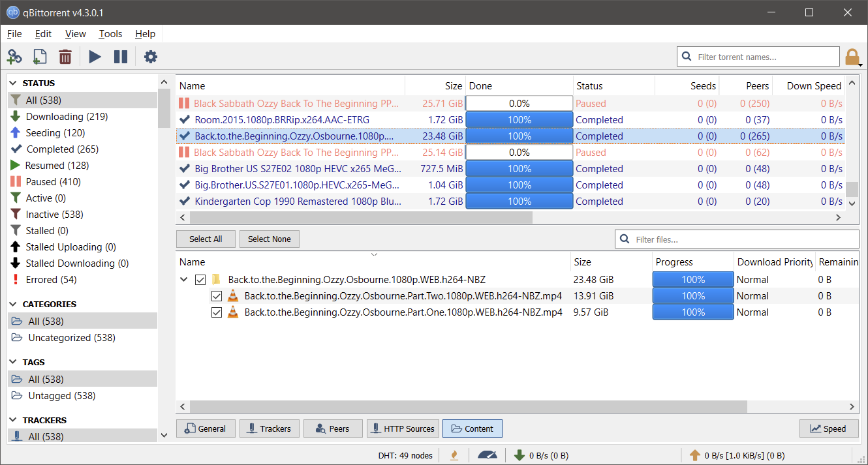
Task: Select the Kindergarten Cop 1990 Remastered torrent
Action: pyautogui.click(x=510, y=202)
